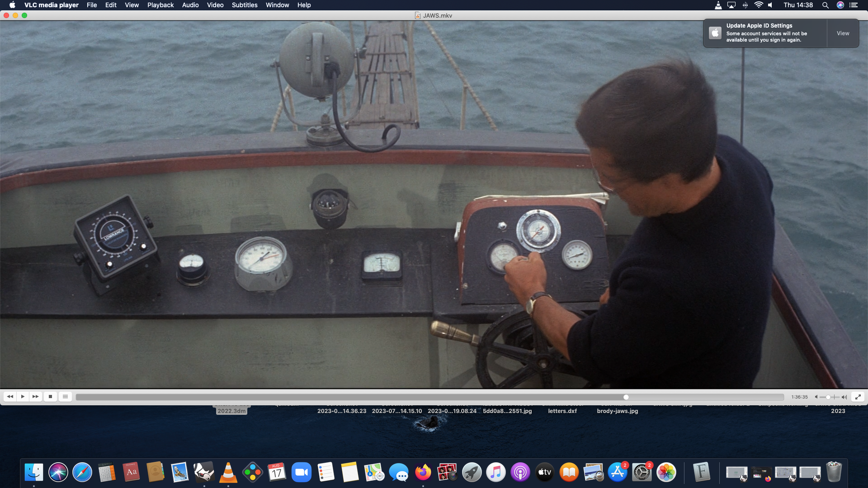Open the Edit menu
This screenshot has width=868, height=488.
pyautogui.click(x=111, y=5)
